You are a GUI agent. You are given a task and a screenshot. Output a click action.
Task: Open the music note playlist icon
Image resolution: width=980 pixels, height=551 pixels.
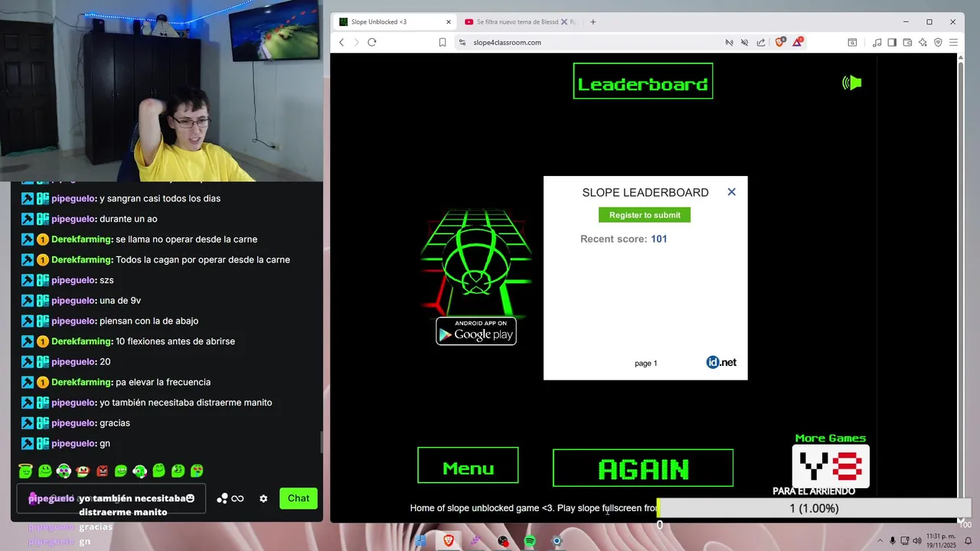[877, 42]
